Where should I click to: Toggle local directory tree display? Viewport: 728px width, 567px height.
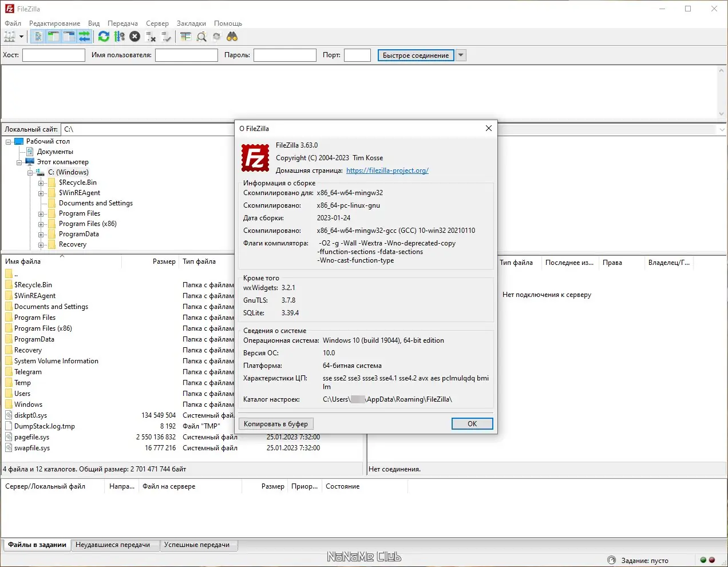pyautogui.click(x=53, y=37)
